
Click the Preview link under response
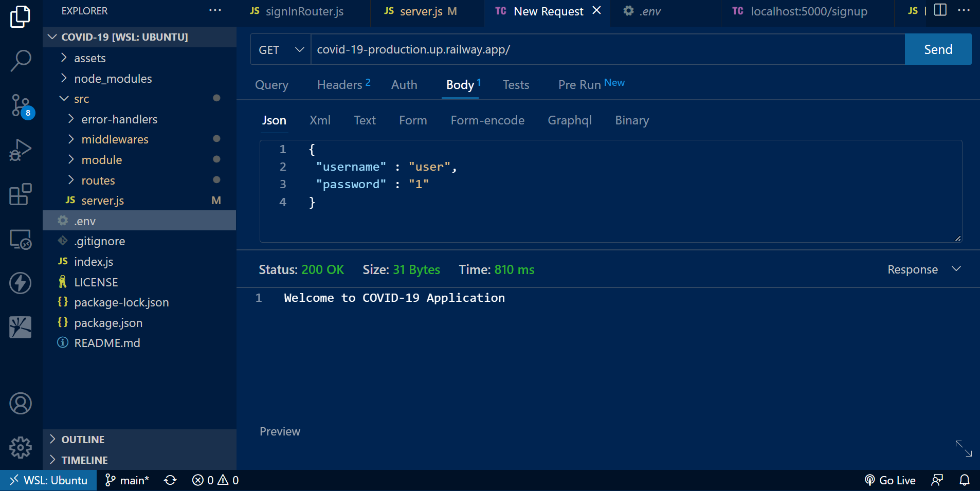pos(280,431)
